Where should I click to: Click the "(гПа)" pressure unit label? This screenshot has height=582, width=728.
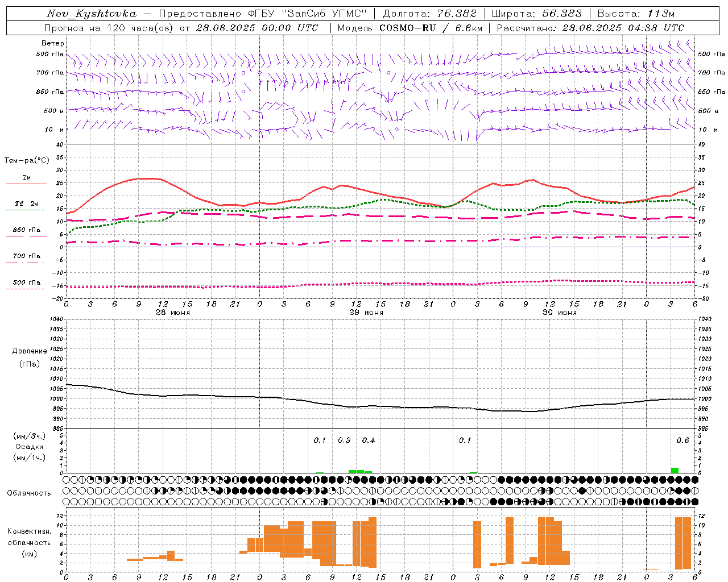(30, 364)
